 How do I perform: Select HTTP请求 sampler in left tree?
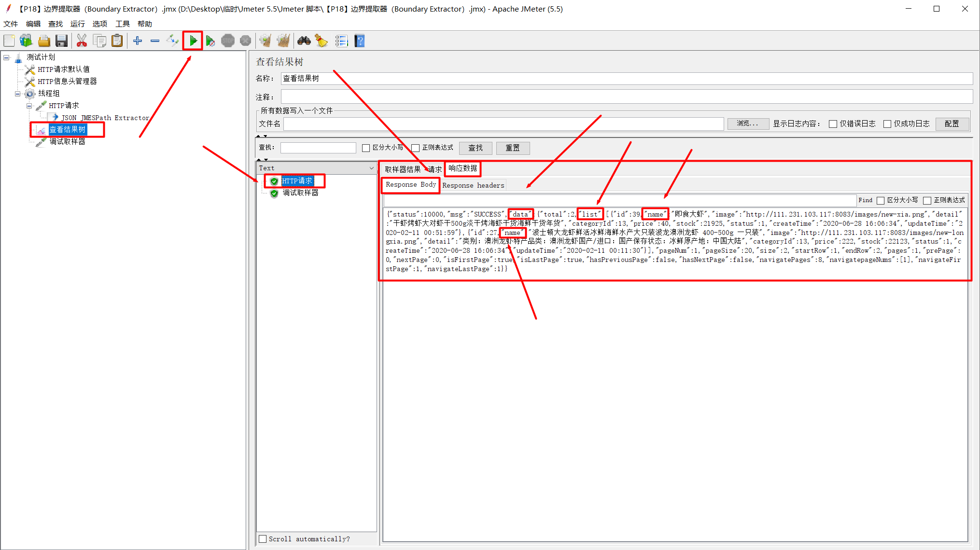(64, 105)
